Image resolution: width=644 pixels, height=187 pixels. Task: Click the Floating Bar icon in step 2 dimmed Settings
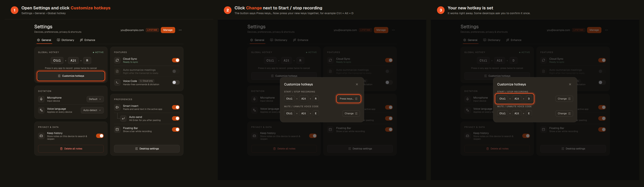[330, 130]
